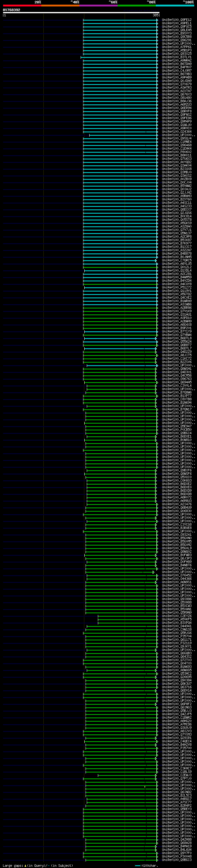Screen dimensions: 197x868
Task: Click the white query sequence ruler bar
Action: pos(81,13)
